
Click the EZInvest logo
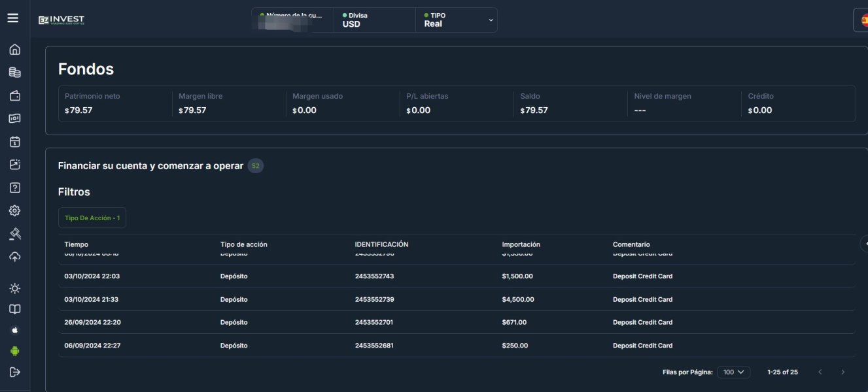[x=61, y=20]
